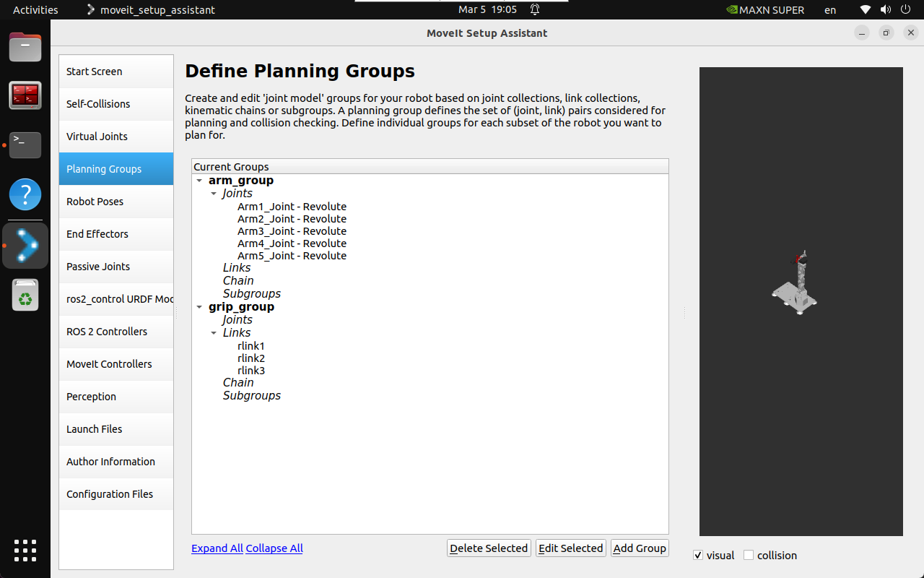This screenshot has height=578, width=924.
Task: Open the en keyboard layout indicator
Action: tap(831, 10)
